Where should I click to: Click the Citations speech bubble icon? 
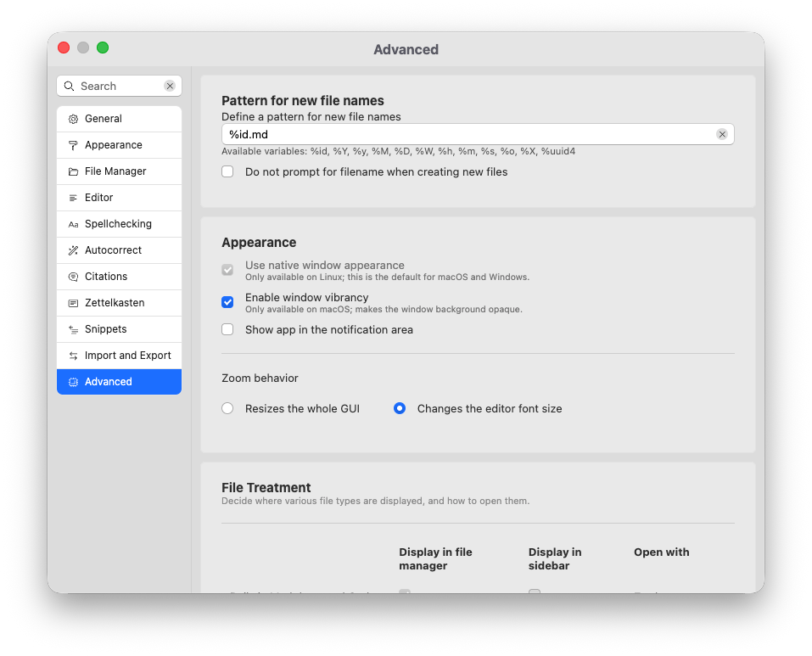coord(73,277)
